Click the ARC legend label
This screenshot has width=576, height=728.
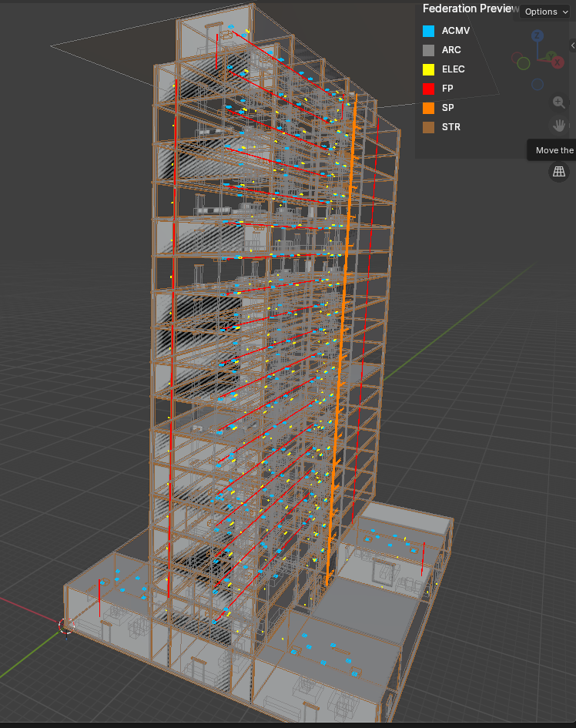point(451,50)
